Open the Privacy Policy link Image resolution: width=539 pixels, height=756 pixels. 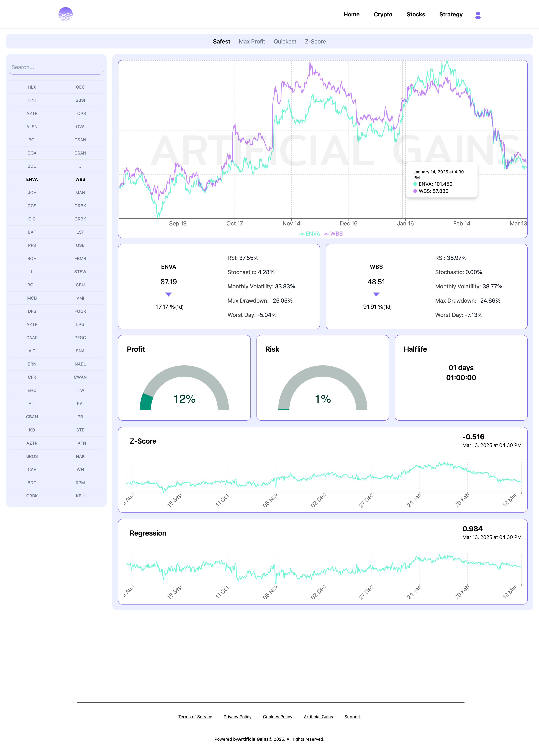(238, 717)
